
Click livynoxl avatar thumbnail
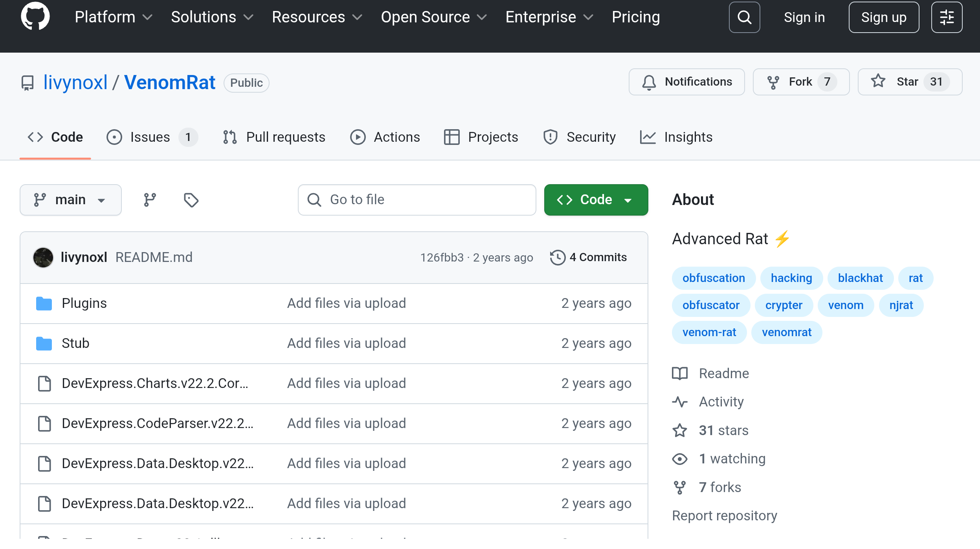43,257
